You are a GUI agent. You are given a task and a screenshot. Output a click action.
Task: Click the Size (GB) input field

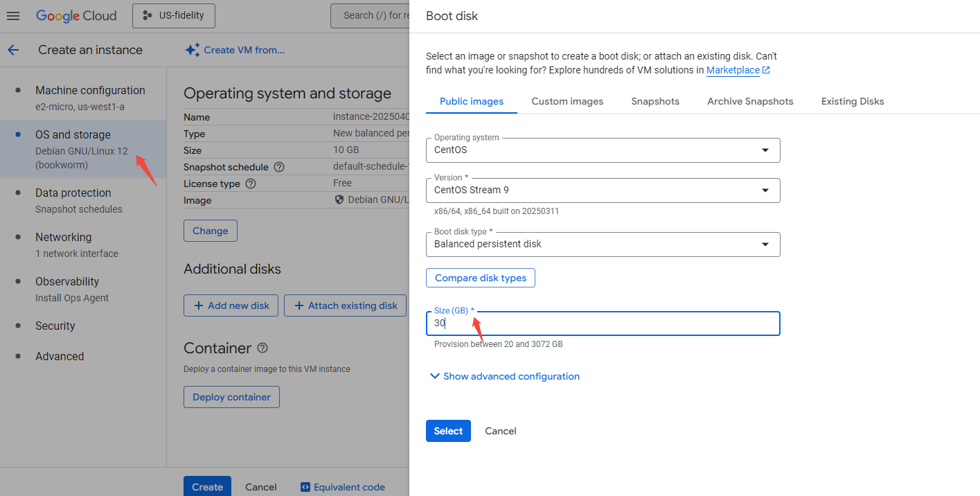603,324
